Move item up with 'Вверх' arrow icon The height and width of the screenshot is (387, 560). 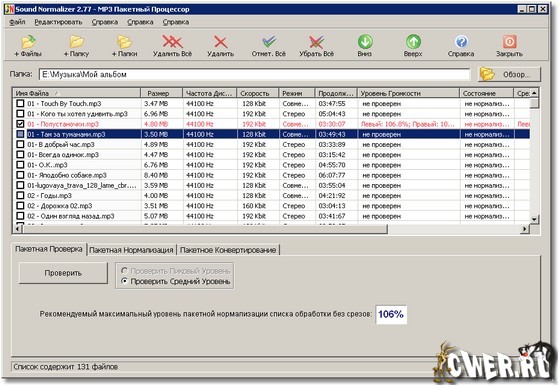(x=413, y=41)
